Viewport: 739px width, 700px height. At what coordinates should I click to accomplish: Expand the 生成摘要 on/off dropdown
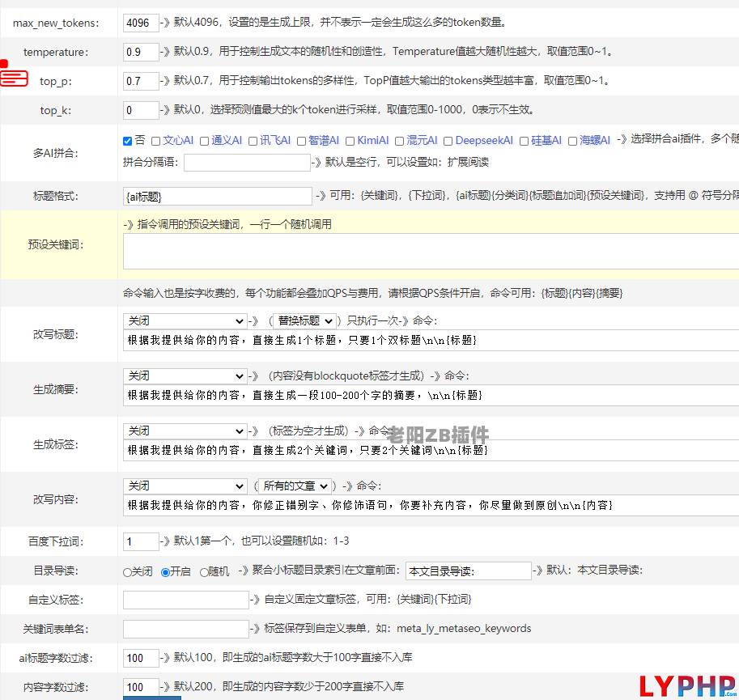[185, 376]
